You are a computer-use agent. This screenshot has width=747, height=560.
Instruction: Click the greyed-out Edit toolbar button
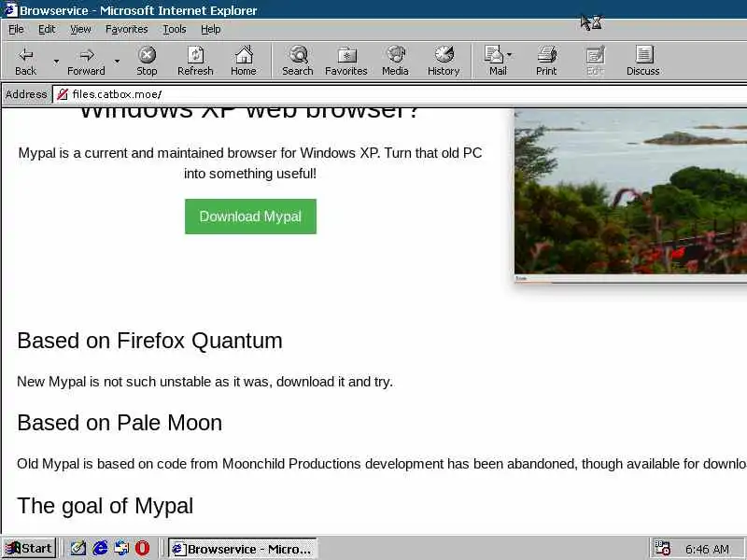(x=595, y=61)
